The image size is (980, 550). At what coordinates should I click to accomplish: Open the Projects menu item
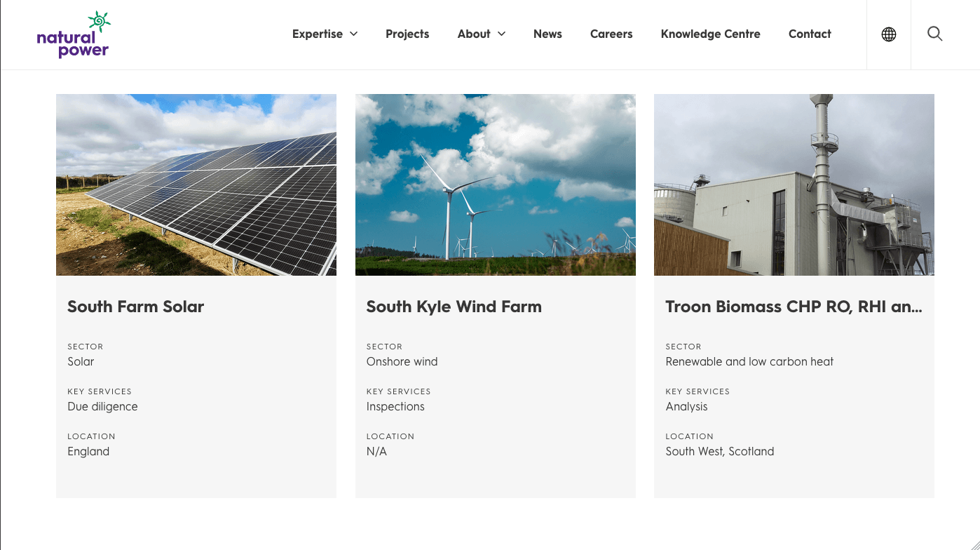click(x=407, y=34)
